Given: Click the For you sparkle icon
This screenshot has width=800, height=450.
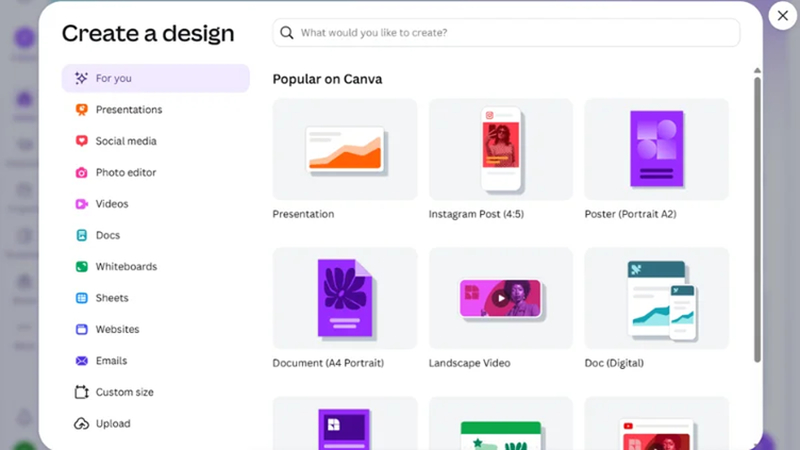Looking at the screenshot, I should [81, 78].
